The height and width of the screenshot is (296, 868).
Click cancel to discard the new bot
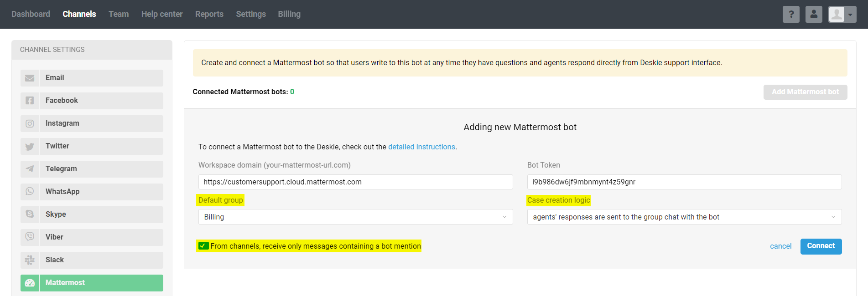click(x=780, y=246)
